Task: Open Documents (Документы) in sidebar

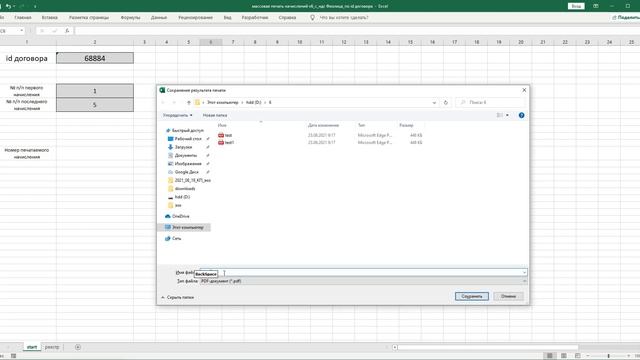Action: (182, 156)
